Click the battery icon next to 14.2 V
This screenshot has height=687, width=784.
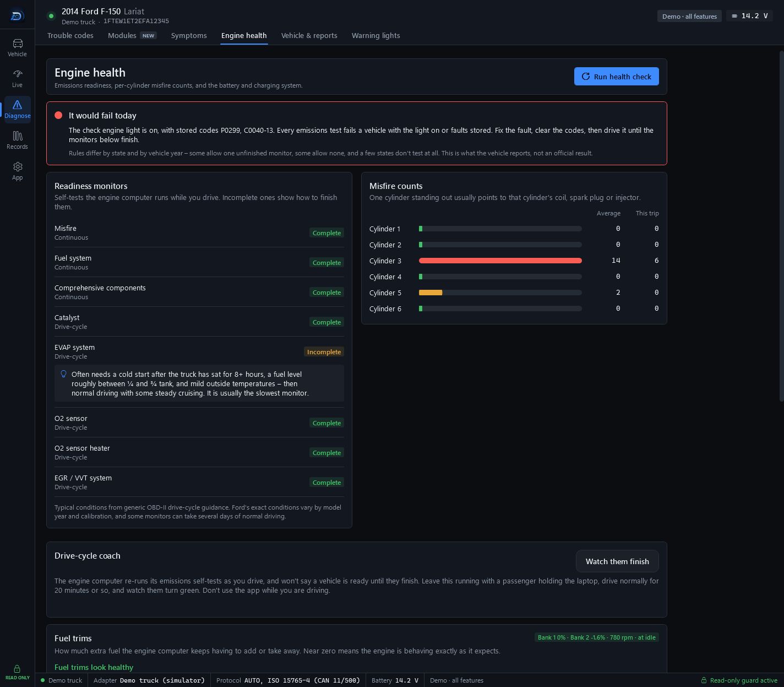[x=734, y=16]
